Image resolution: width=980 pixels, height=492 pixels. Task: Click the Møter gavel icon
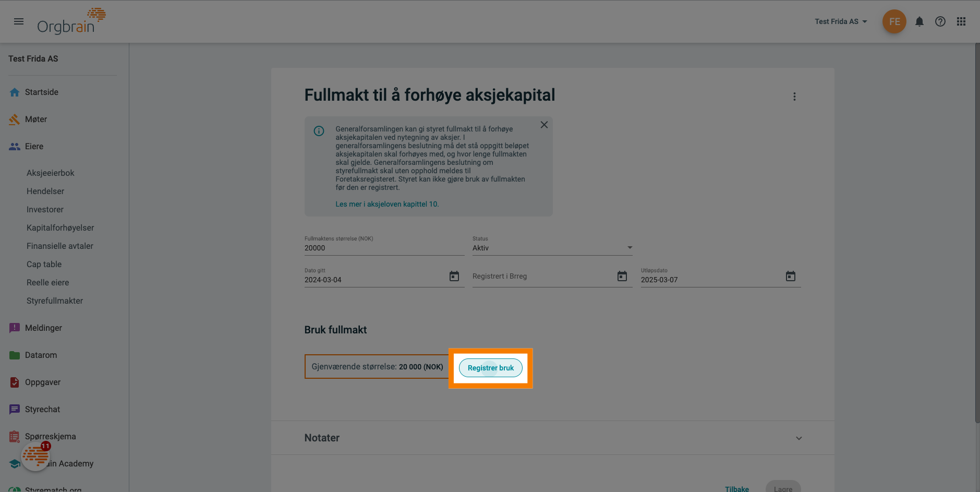[15, 119]
